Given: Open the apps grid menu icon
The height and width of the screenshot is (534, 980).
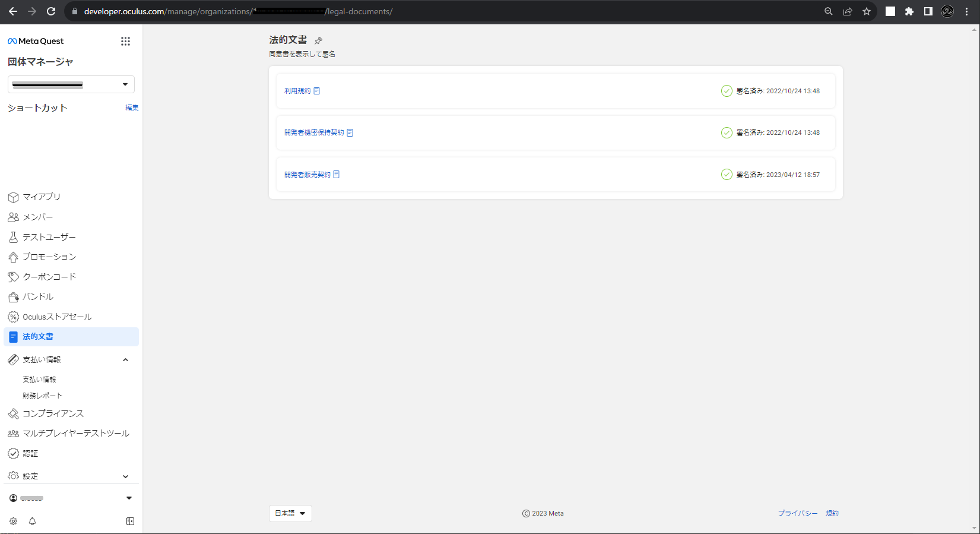Looking at the screenshot, I should pos(125,41).
